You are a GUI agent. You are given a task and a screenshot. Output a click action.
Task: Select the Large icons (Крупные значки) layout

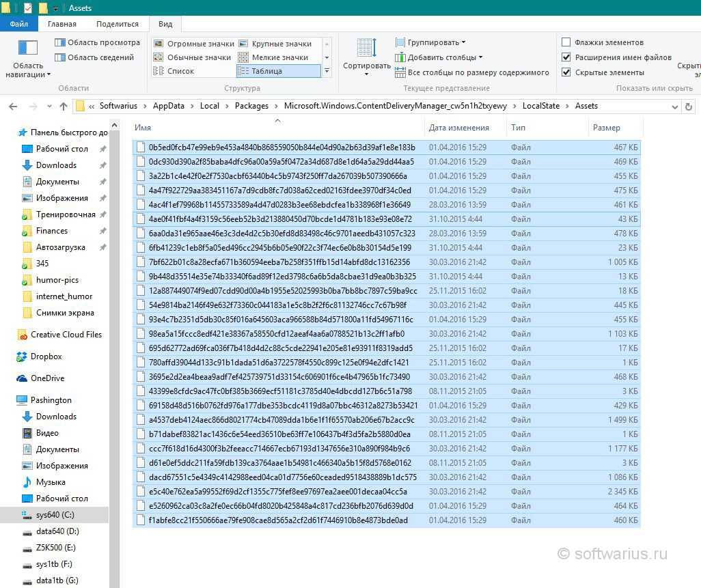click(281, 44)
